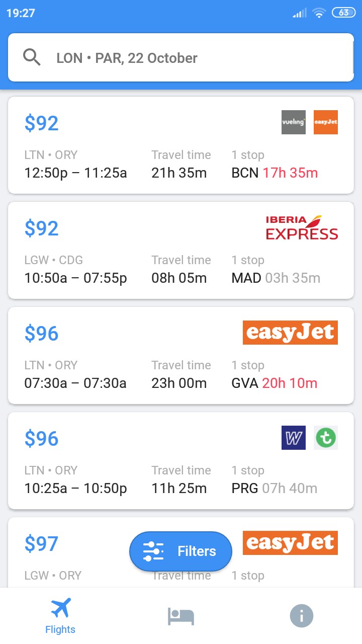Tap the Vueling airline logo

coord(294,122)
